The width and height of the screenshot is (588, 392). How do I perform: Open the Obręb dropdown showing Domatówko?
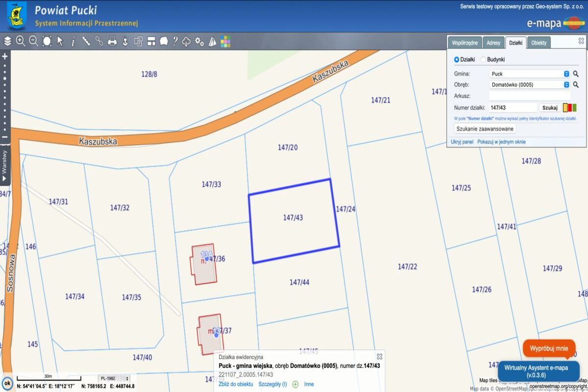(x=529, y=84)
